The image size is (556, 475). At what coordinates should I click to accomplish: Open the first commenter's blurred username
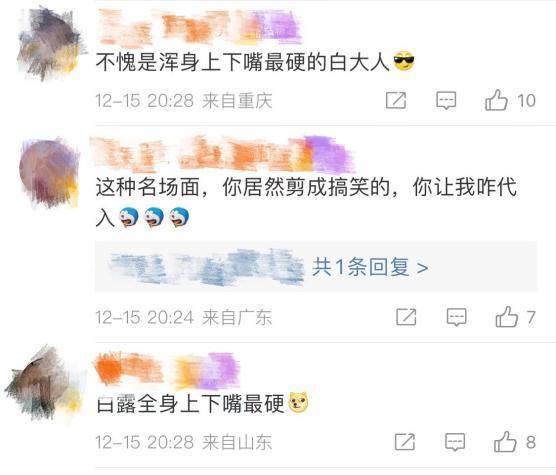[200, 28]
